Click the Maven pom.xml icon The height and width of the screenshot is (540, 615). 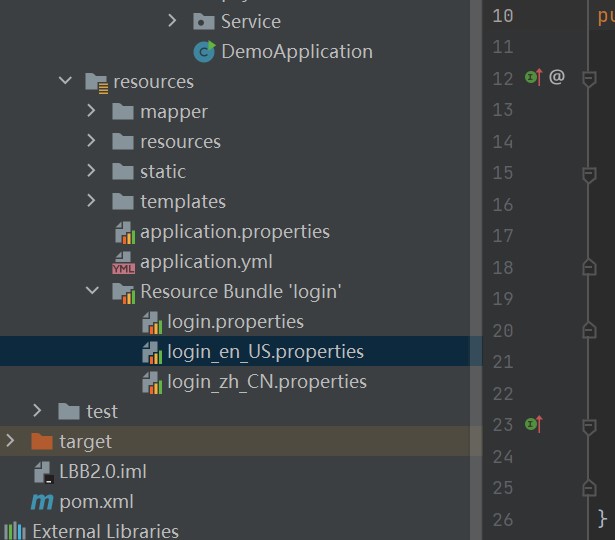point(42,502)
